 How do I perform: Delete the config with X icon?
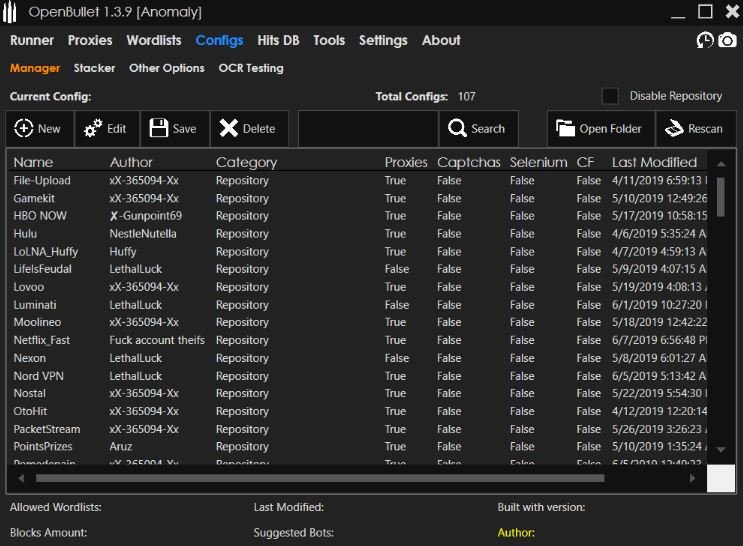pos(228,128)
